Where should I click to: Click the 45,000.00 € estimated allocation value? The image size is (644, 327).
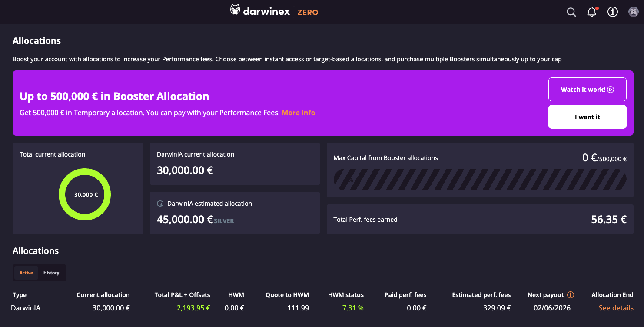coord(185,219)
